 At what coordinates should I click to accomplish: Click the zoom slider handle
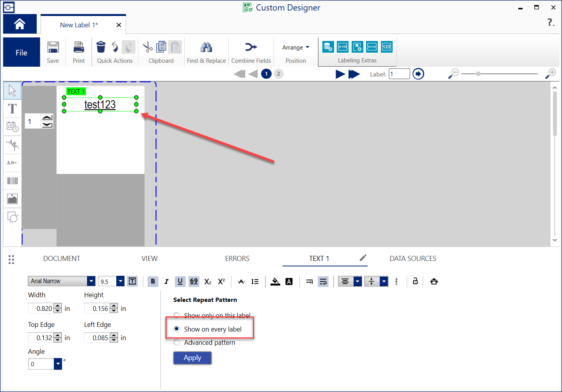pos(478,74)
